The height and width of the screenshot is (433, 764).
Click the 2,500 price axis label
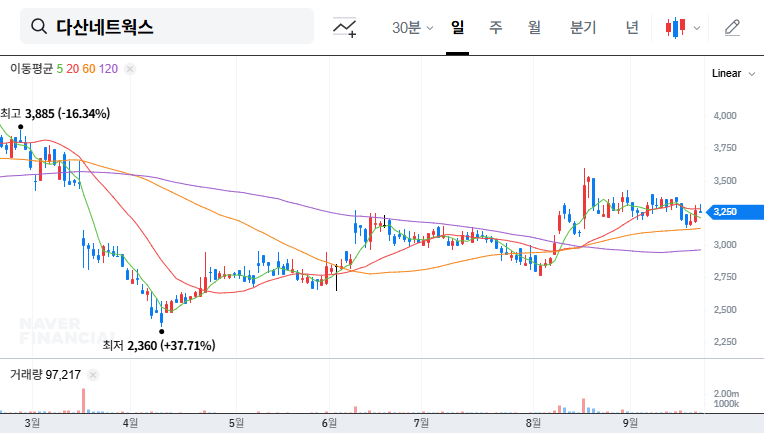pyautogui.click(x=725, y=310)
